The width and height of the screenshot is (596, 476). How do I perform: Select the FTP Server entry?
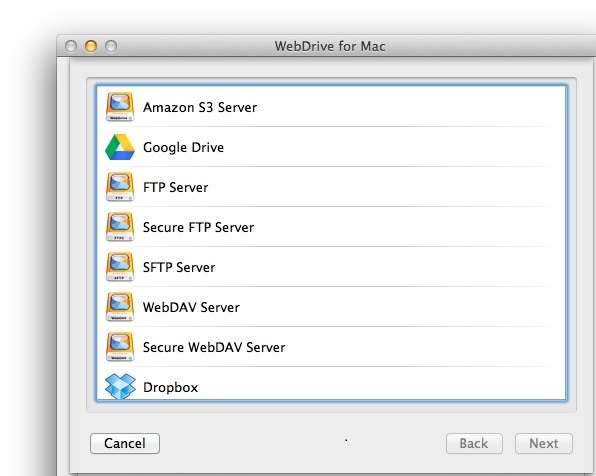tap(331, 187)
